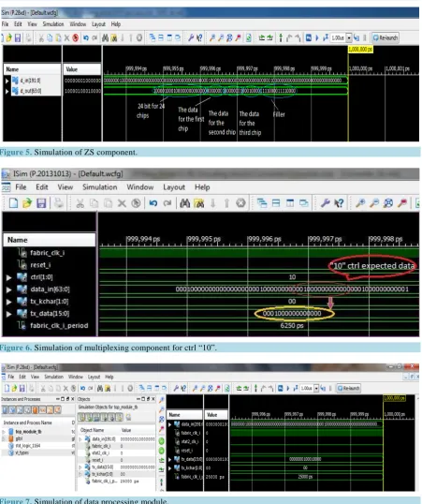Viewport: 422px width, 504px height.
Task: Click Zoom to Full View icon in Figure 6 toolbar
Action: (x=388, y=203)
